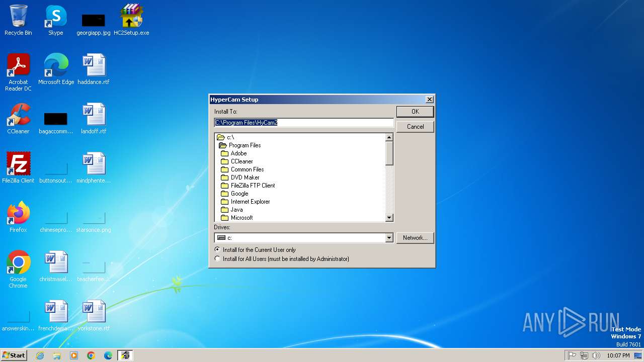Open Windows Media Player from the taskbar
Image resolution: width=644 pixels, height=362 pixels.
[x=74, y=355]
